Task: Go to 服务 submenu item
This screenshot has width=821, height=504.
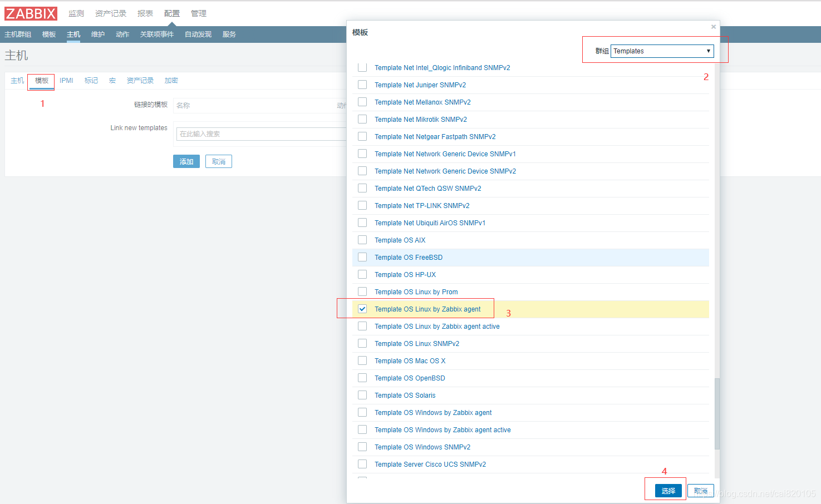Action: (229, 34)
